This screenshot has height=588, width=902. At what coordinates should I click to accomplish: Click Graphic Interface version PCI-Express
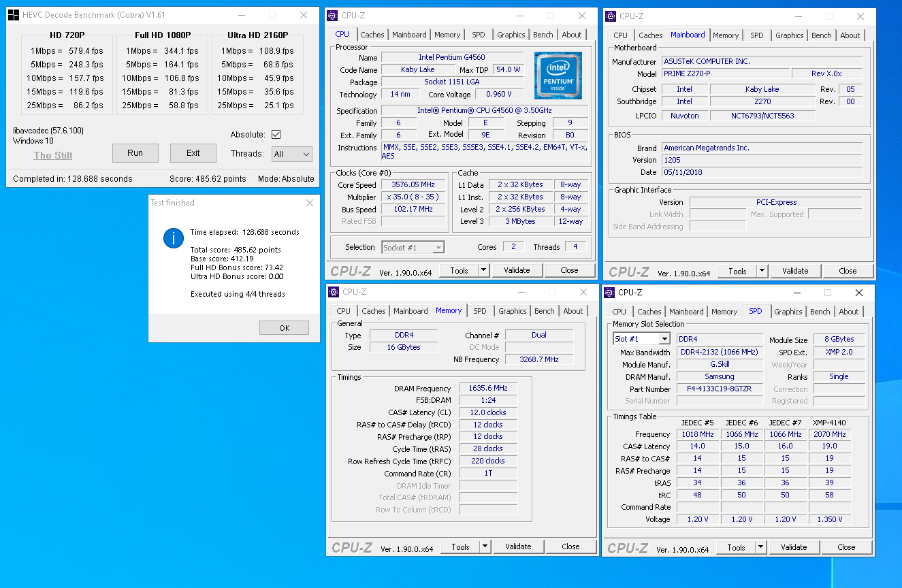[776, 202]
